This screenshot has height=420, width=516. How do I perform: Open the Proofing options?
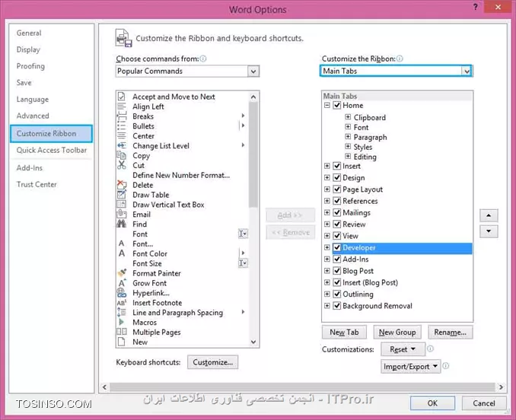coord(30,66)
